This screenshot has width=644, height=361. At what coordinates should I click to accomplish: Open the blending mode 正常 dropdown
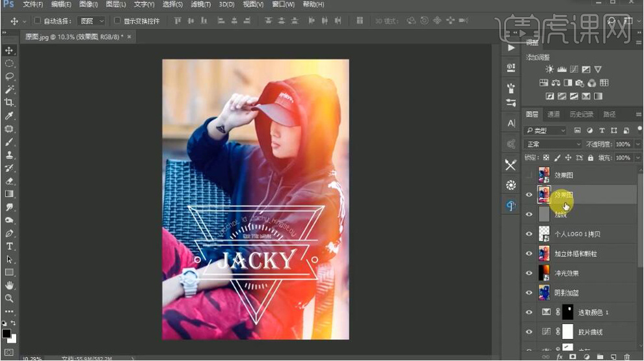click(553, 144)
